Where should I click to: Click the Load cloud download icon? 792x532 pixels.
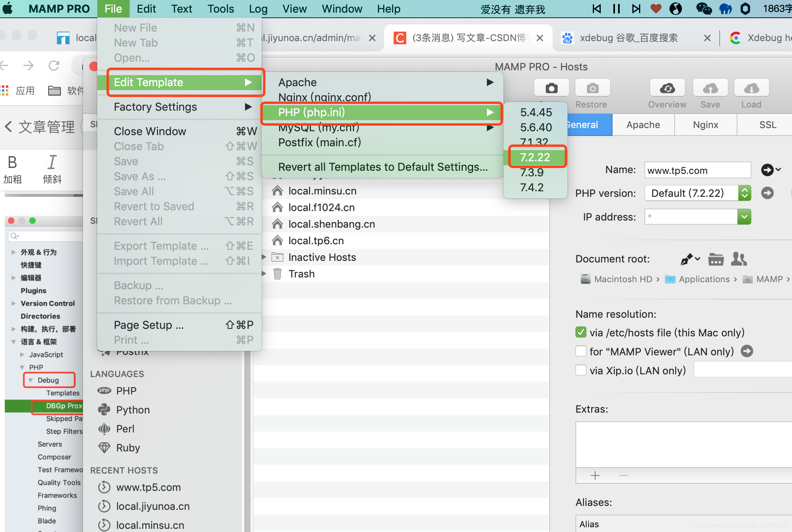point(751,88)
